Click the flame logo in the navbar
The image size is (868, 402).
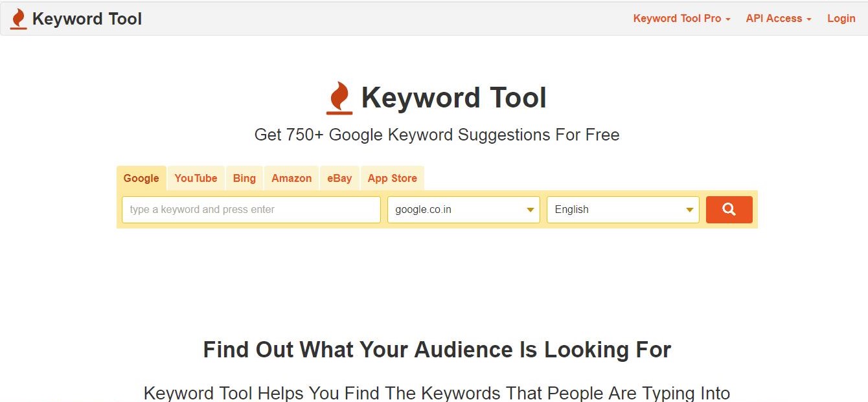pos(19,19)
